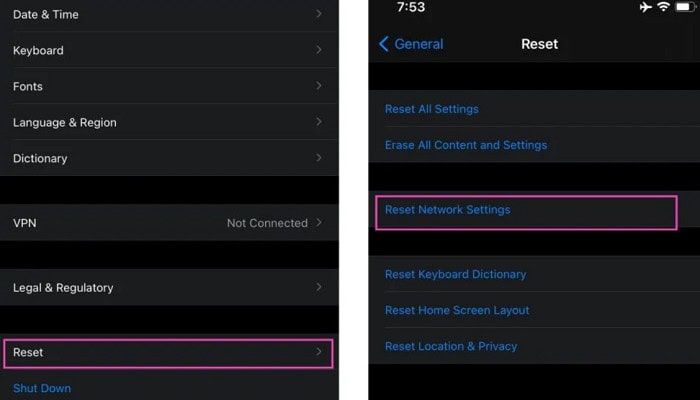The height and width of the screenshot is (400, 700).
Task: Choose Reset Home Screen Layout
Action: pos(457,310)
